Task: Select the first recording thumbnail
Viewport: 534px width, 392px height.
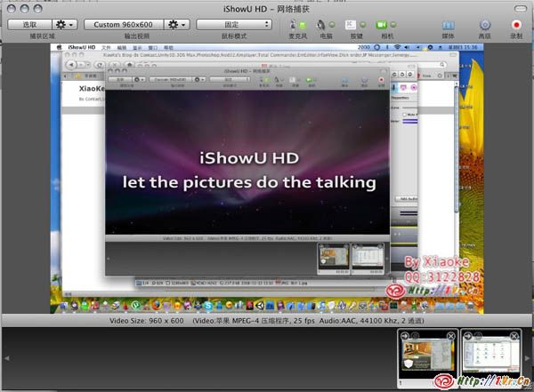Action: pyautogui.click(x=426, y=353)
